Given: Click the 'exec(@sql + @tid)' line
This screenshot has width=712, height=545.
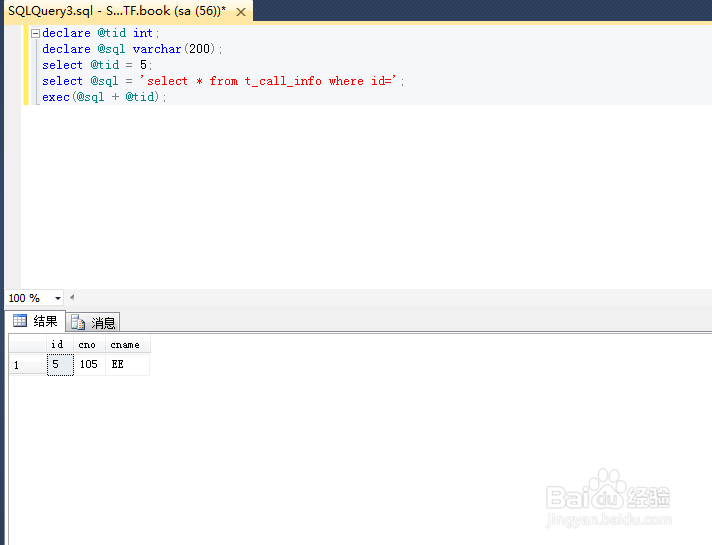Looking at the screenshot, I should click(x=104, y=97).
